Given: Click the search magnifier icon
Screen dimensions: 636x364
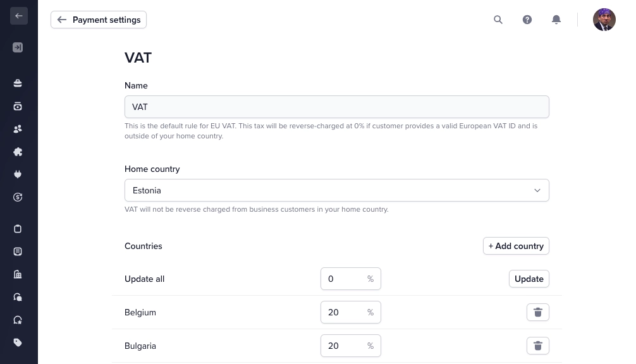Looking at the screenshot, I should [498, 20].
